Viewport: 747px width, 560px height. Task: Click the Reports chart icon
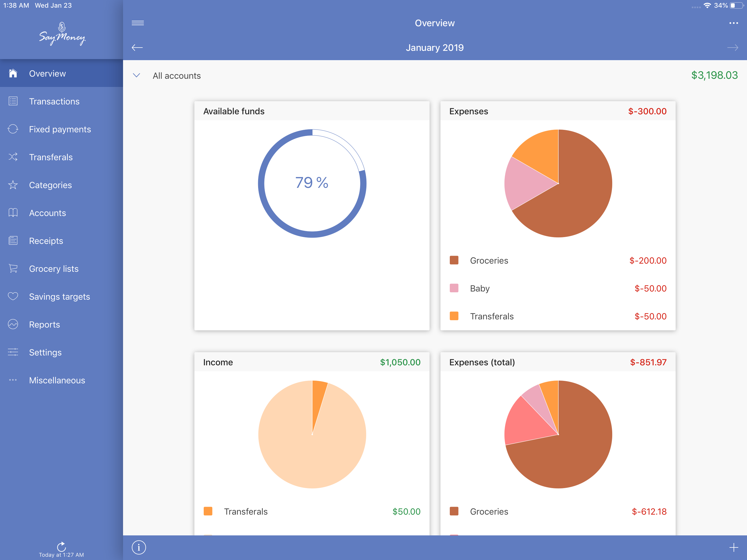(x=13, y=324)
